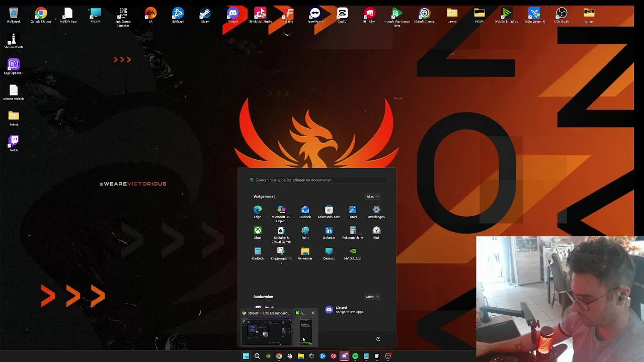Open the Rekenmachine app
Viewport: 644px width, 362px height.
353,233
